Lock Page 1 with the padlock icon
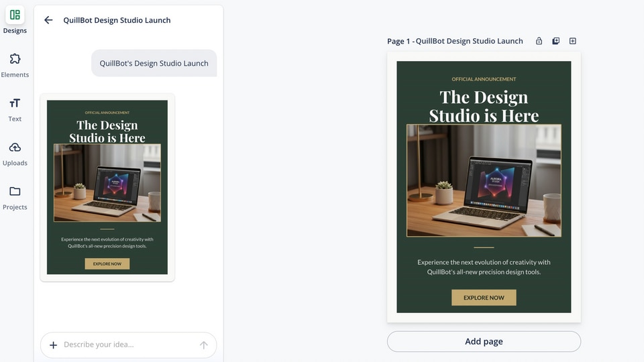Screen dimensions: 644x362 539,41
